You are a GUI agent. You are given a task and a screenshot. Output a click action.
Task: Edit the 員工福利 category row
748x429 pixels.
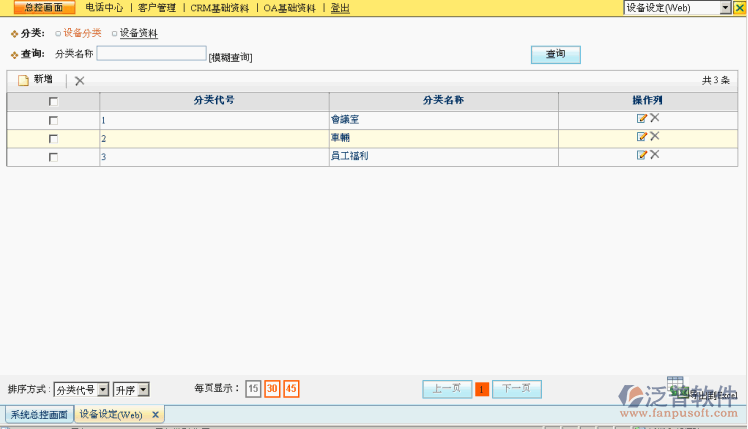(x=642, y=155)
